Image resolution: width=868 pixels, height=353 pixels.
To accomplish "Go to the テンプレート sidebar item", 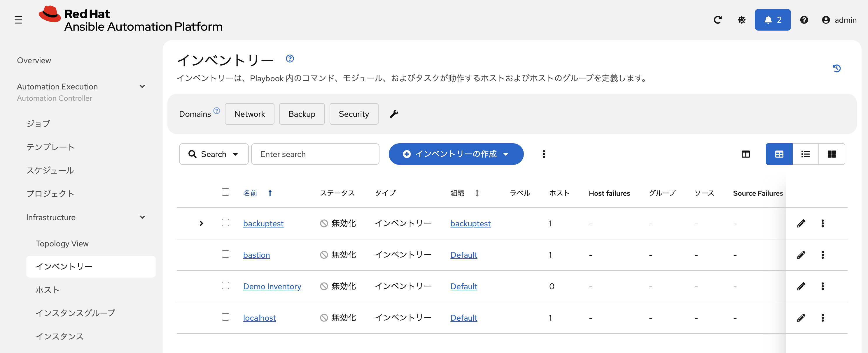I will tap(50, 147).
